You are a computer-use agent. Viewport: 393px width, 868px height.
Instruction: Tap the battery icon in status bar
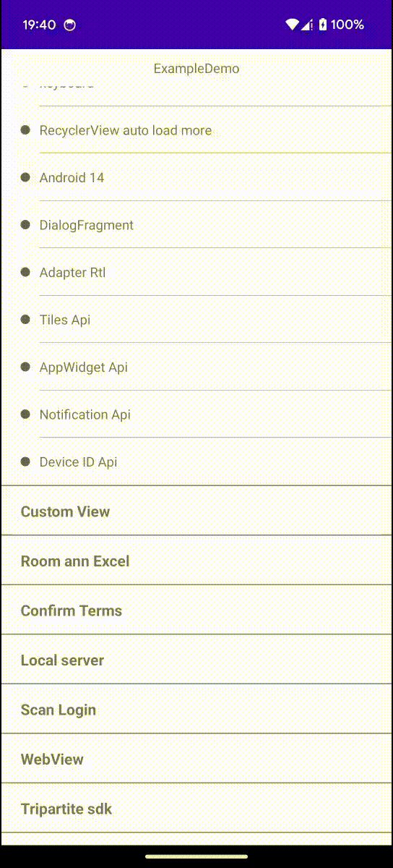[323, 25]
